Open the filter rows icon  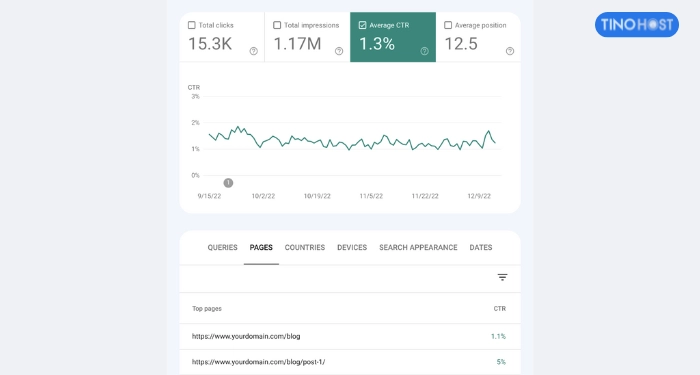pyautogui.click(x=502, y=277)
